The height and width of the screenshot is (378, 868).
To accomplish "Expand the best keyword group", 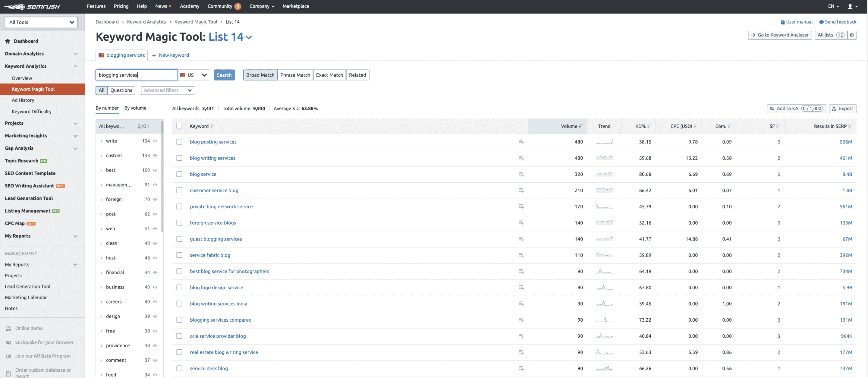I will (x=102, y=171).
